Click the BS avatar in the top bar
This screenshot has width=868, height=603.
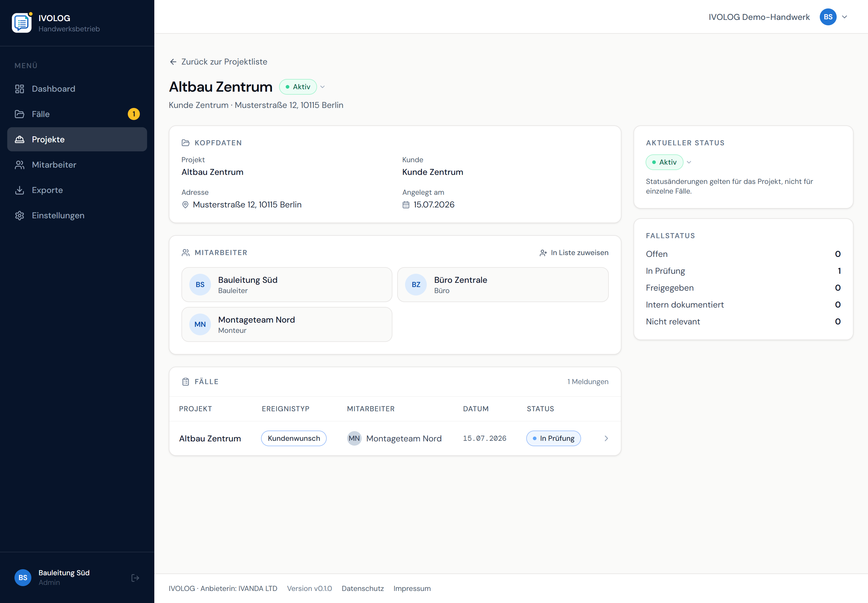point(828,17)
